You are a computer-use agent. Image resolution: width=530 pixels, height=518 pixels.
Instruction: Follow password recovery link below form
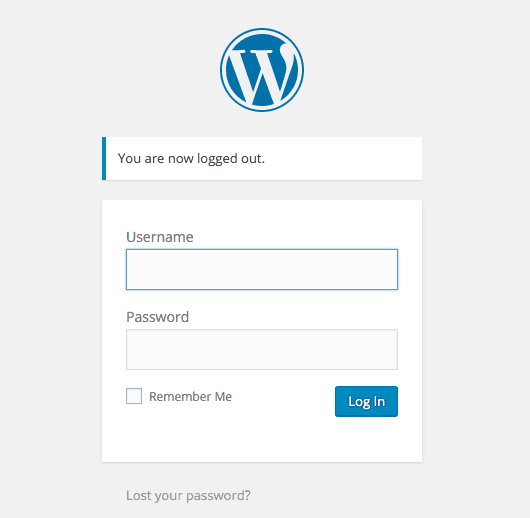(188, 496)
